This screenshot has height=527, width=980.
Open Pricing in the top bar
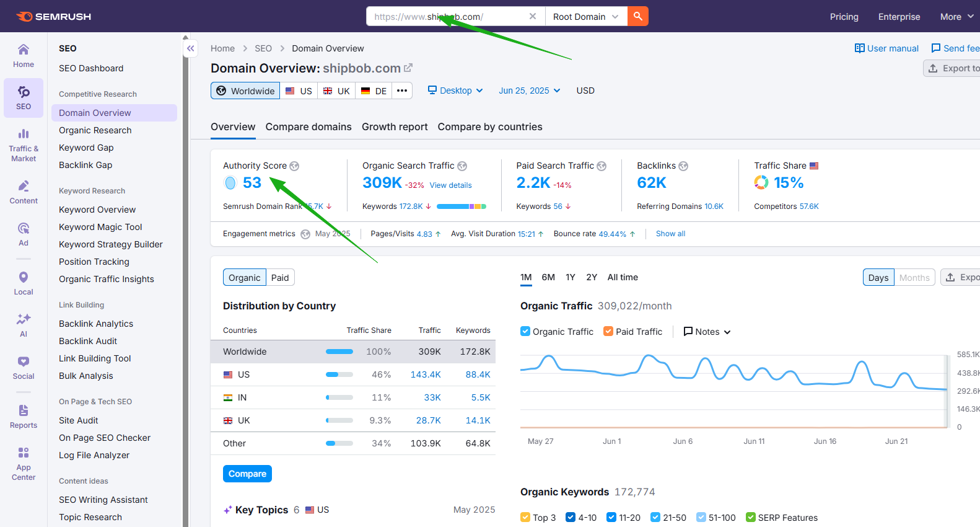coord(844,17)
